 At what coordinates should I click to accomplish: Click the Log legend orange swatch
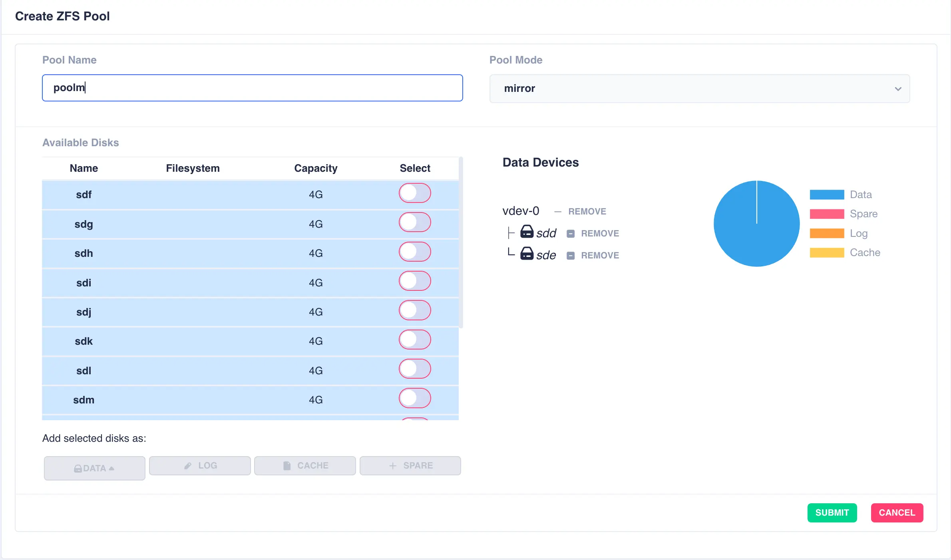[827, 233]
